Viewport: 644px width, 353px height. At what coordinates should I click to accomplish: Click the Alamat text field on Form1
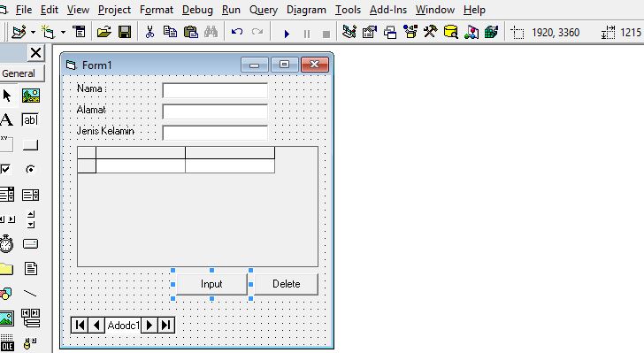(x=215, y=111)
